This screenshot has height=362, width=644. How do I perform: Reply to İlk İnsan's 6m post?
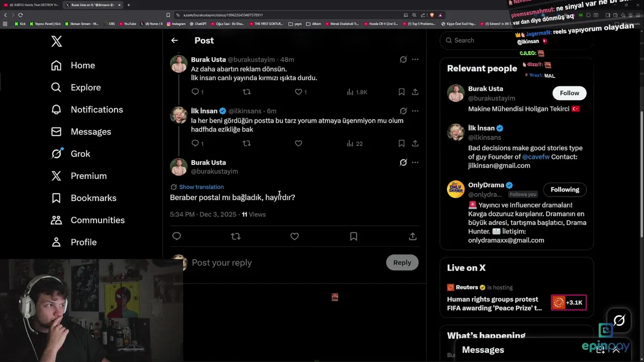195,143
